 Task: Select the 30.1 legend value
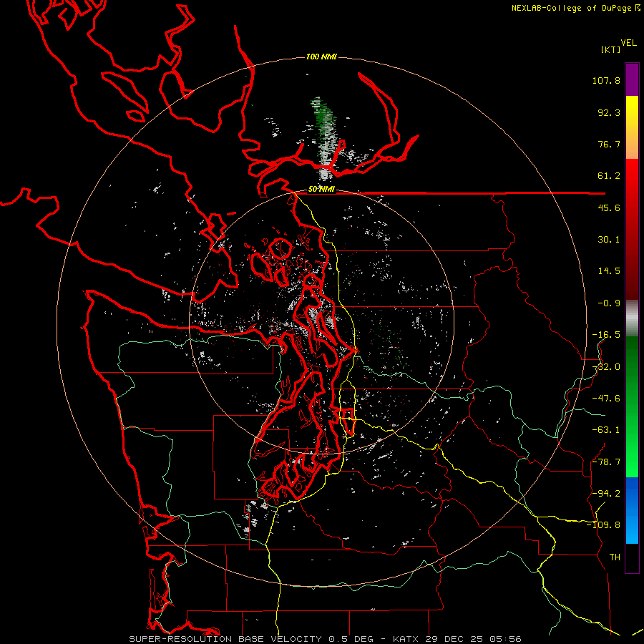point(609,240)
